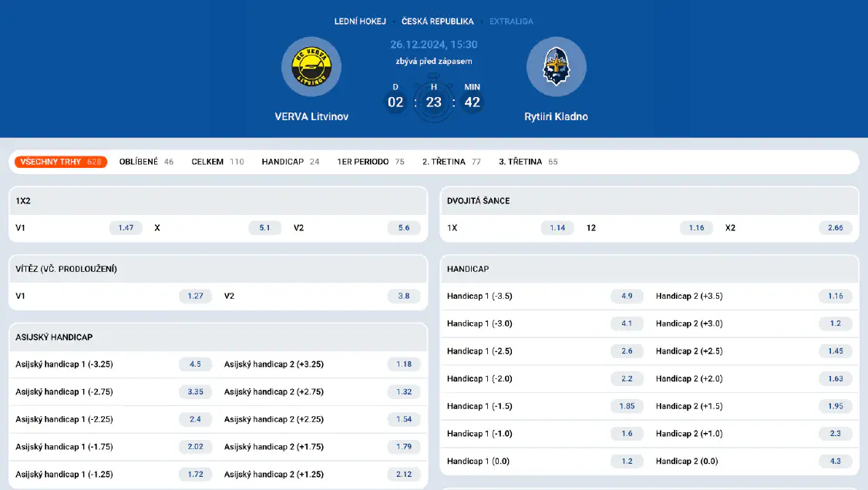Switch to the 1ER PERIODO tab

coord(361,162)
